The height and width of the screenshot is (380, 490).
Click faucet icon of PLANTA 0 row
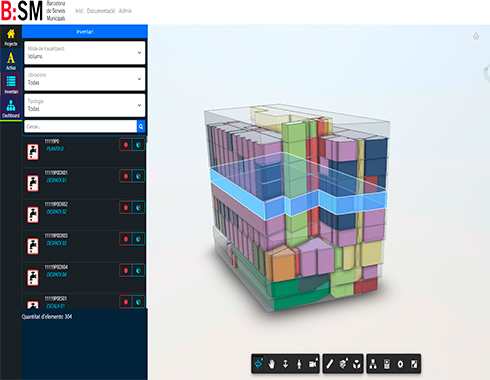pos(33,152)
